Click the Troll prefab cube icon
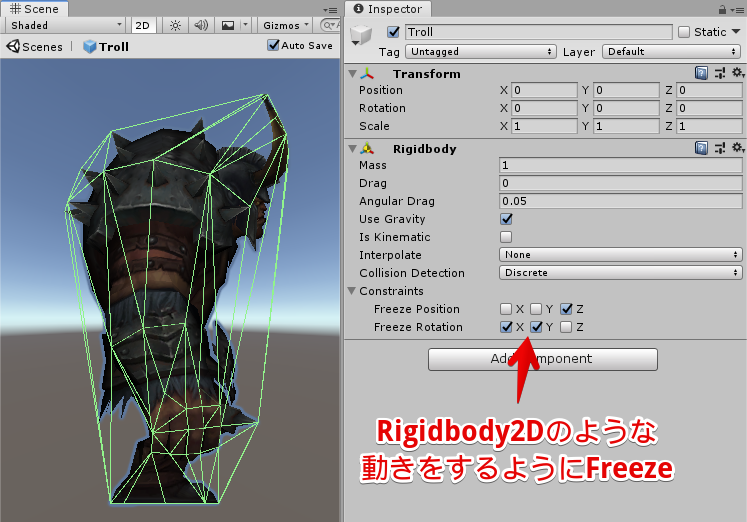 click(x=90, y=47)
